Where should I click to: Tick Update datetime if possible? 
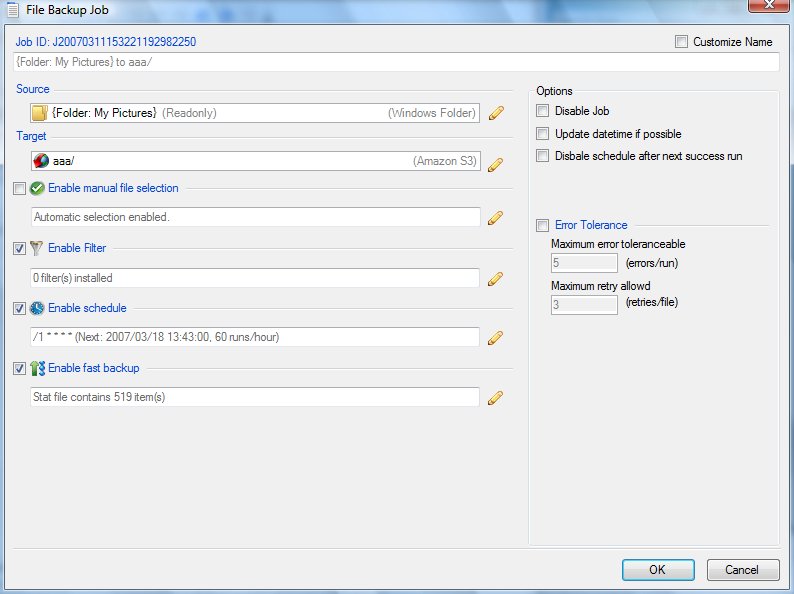pyautogui.click(x=542, y=133)
